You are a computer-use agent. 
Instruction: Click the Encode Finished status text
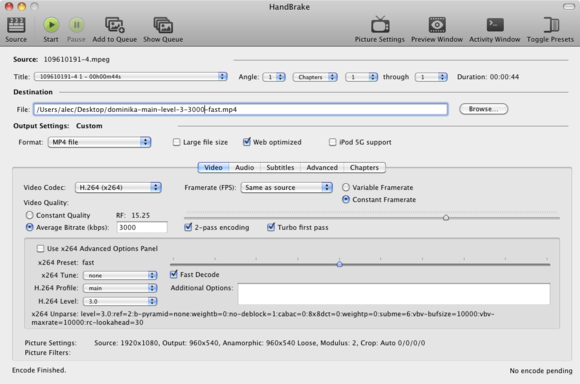[39, 370]
